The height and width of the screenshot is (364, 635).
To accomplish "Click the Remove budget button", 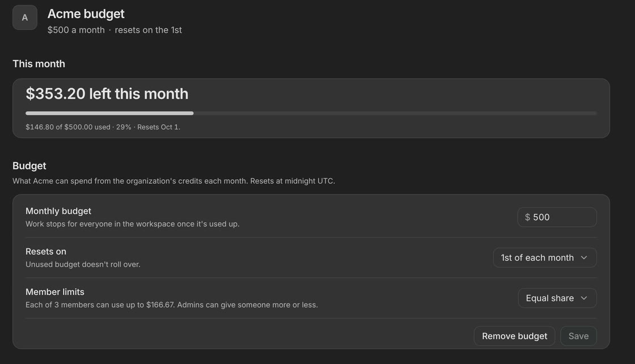I will [514, 336].
